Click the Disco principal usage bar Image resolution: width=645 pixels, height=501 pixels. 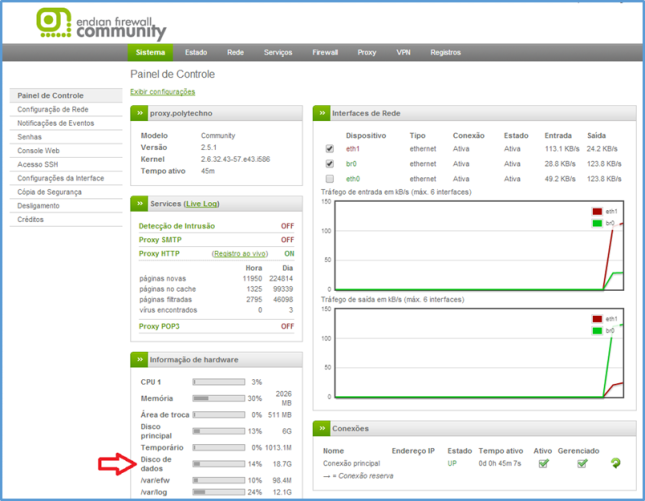point(219,431)
